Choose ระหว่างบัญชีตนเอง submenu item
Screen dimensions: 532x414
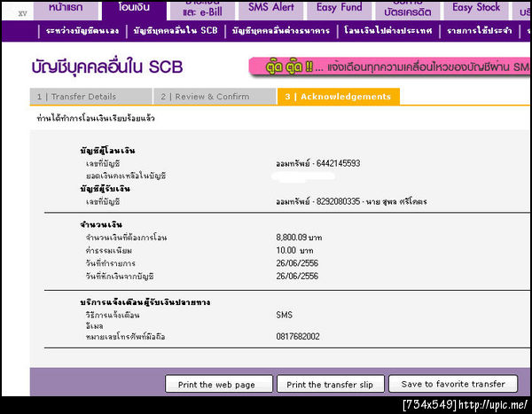[82, 31]
